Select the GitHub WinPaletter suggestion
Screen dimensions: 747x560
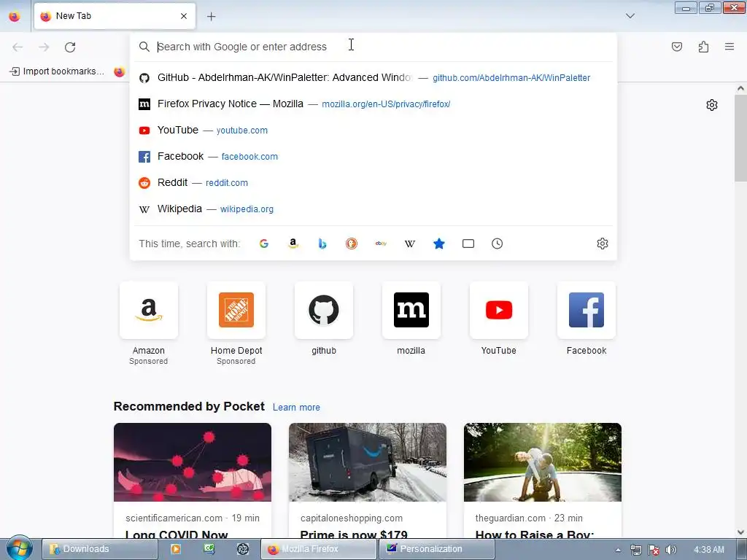tap(373, 77)
